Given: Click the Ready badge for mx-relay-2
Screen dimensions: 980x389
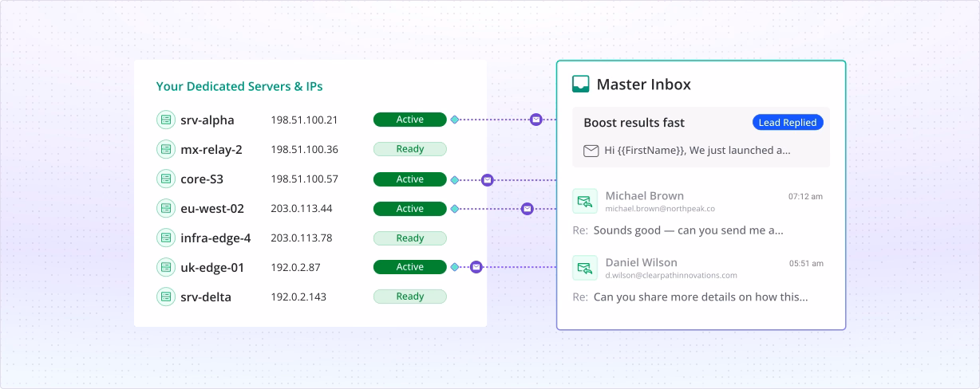Looking at the screenshot, I should [409, 149].
